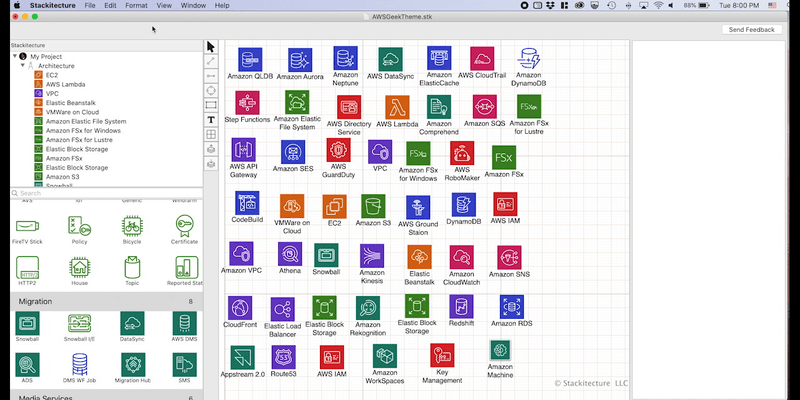
Task: Pick the Certificate stencil icon
Action: (x=183, y=227)
